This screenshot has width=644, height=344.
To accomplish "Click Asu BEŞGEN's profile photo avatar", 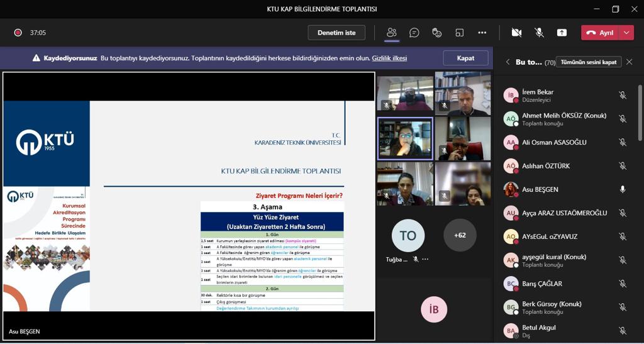I will (511, 189).
